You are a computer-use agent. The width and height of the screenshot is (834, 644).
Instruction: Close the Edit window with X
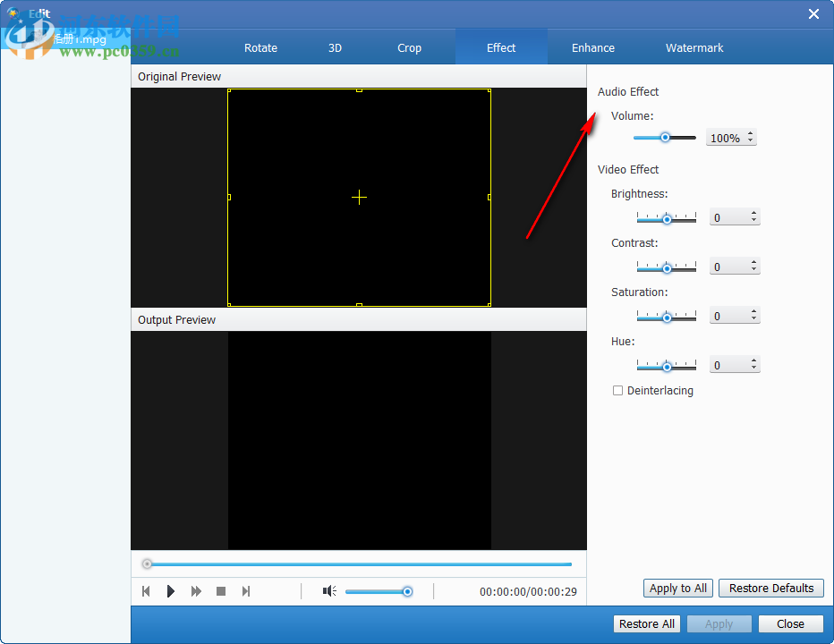pos(813,13)
